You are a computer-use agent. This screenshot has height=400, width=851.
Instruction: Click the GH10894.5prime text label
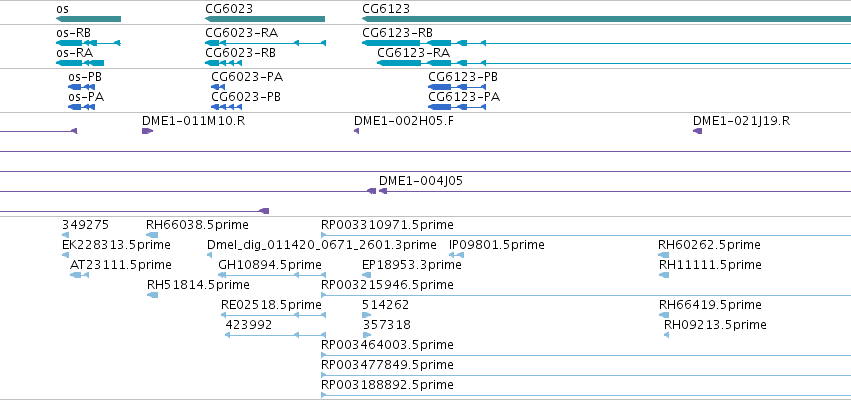[270, 265]
